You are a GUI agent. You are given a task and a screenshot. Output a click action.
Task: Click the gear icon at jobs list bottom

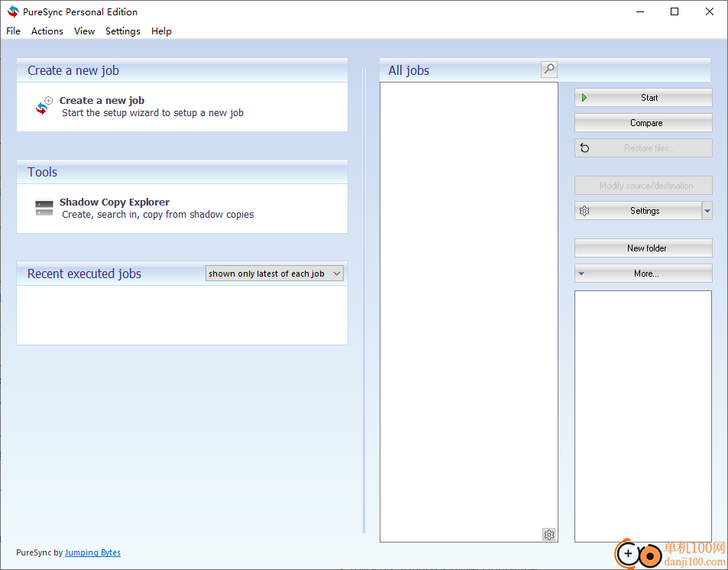pos(548,535)
